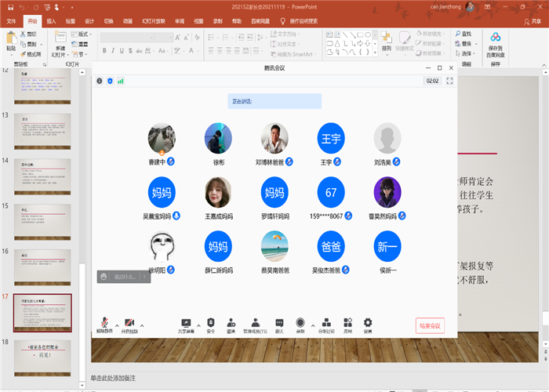Toggle Underline formatting
This screenshot has width=549, height=392.
(x=122, y=51)
